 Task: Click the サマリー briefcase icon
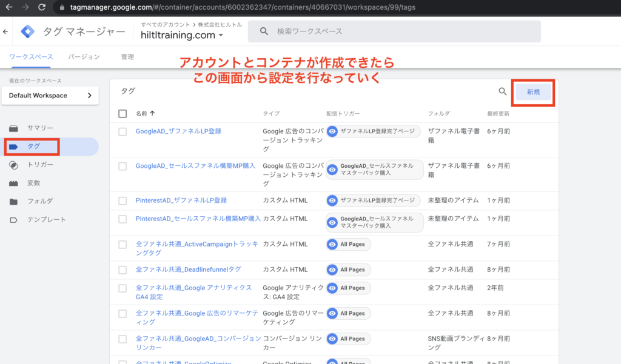(x=13, y=128)
